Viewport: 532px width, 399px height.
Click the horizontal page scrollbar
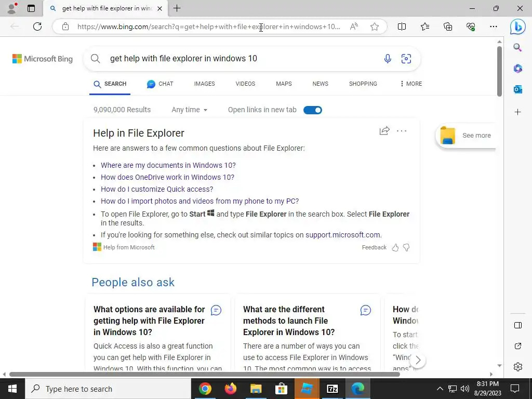point(205,374)
